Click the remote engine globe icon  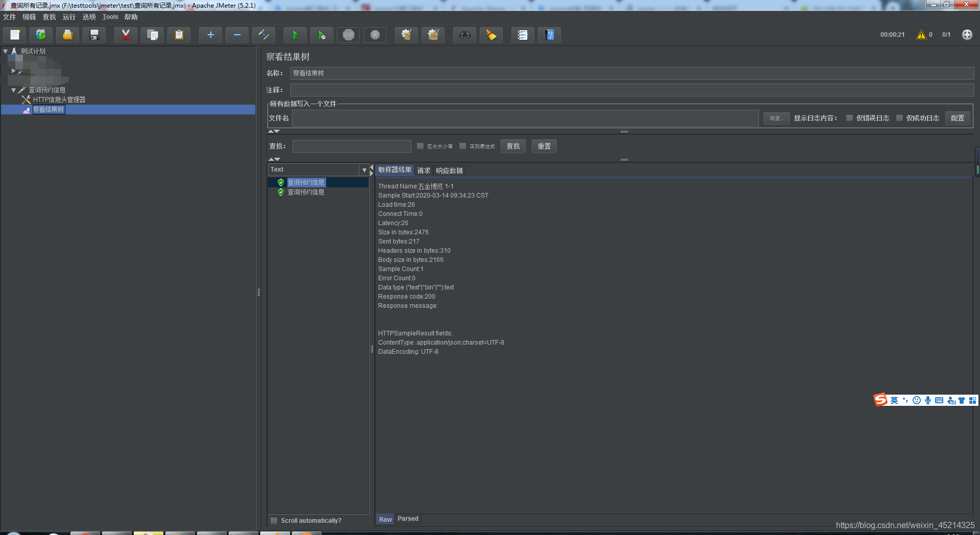coord(967,35)
